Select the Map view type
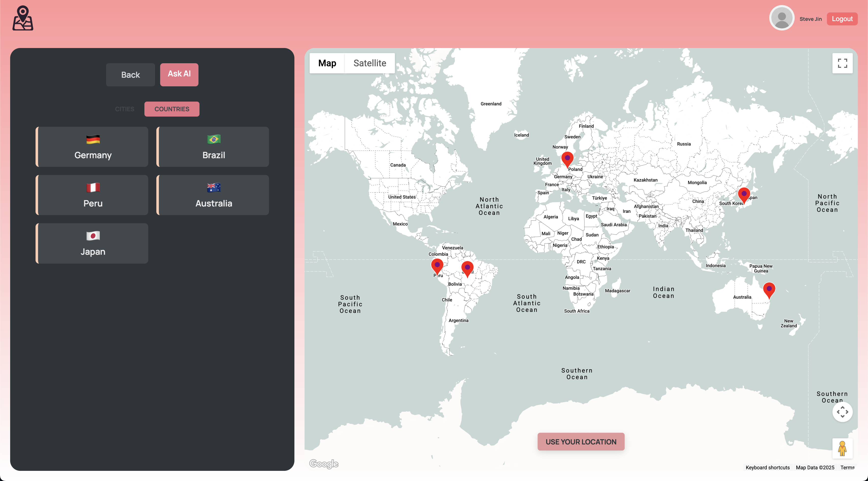The height and width of the screenshot is (481, 868). click(x=327, y=63)
